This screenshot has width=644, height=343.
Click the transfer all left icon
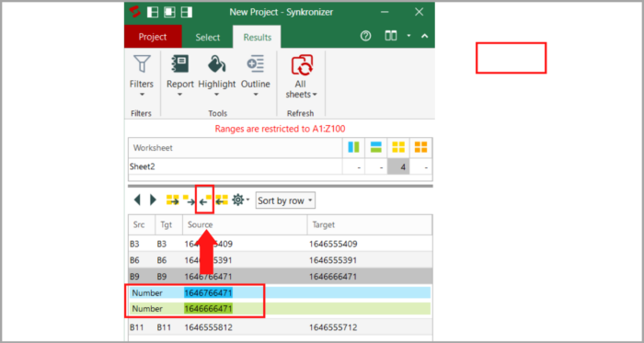point(222,200)
